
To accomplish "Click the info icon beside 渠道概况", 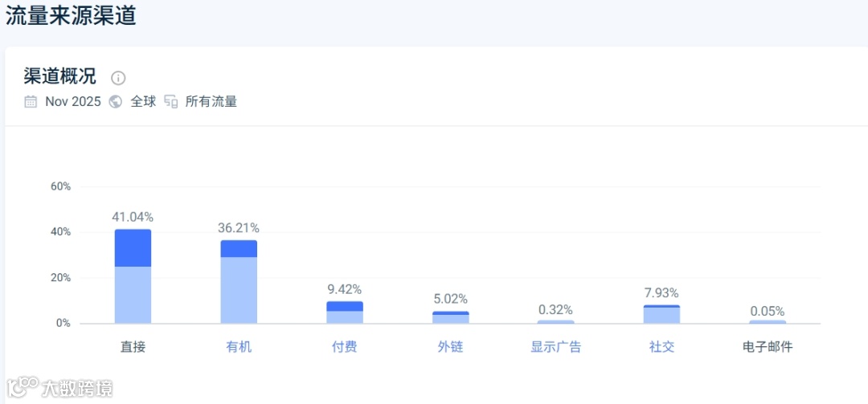I will click(x=118, y=77).
